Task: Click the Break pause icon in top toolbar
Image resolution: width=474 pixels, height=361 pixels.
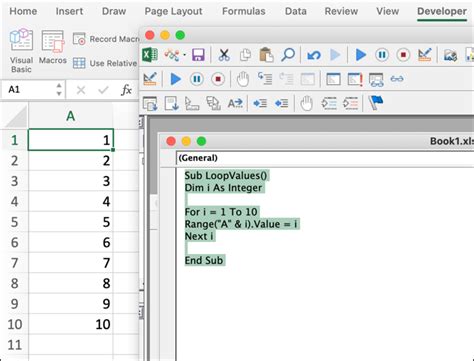Action: click(382, 55)
